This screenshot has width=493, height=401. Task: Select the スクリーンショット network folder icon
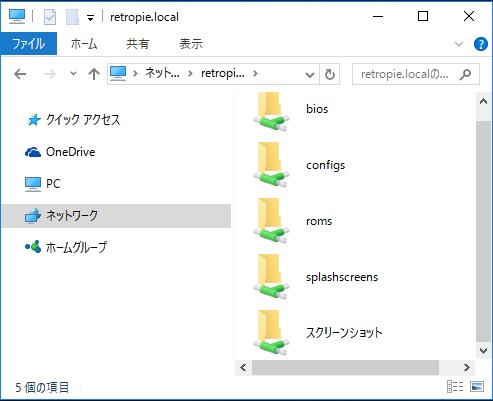click(x=271, y=333)
